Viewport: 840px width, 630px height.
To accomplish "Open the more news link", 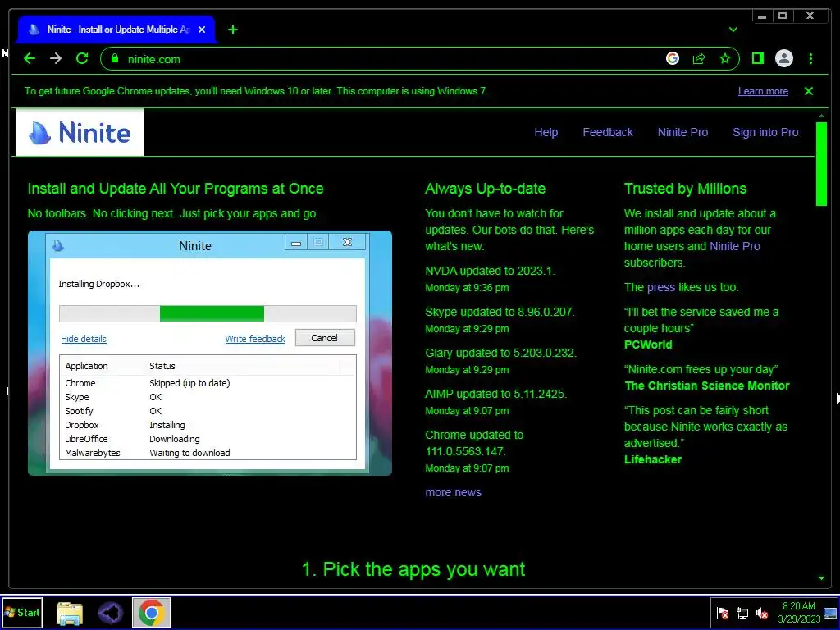I will pos(453,492).
